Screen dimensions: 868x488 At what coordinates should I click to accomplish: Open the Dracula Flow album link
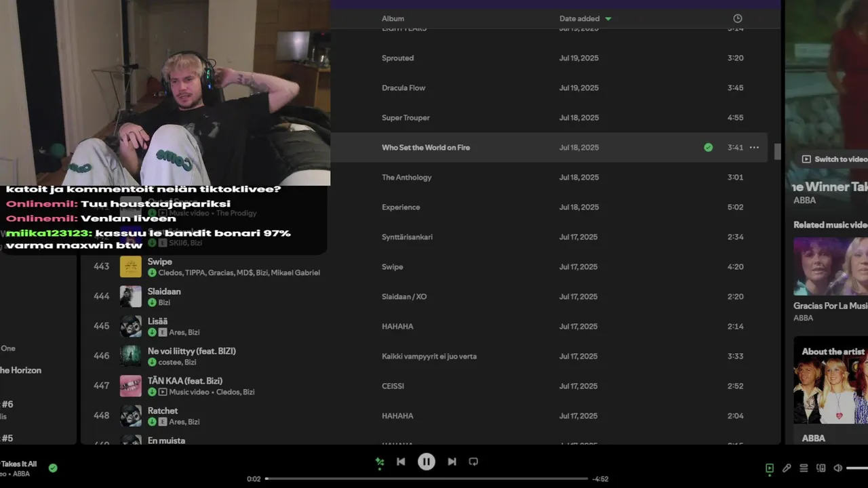403,87
